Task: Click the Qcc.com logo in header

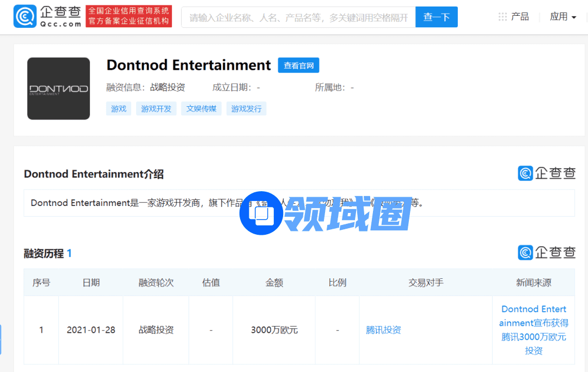Action: coord(47,16)
